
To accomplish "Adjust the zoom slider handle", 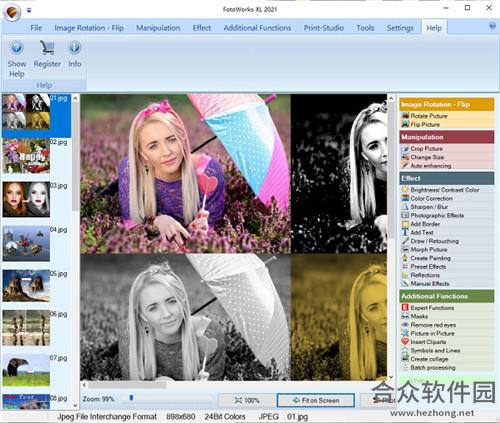I will [x=131, y=398].
